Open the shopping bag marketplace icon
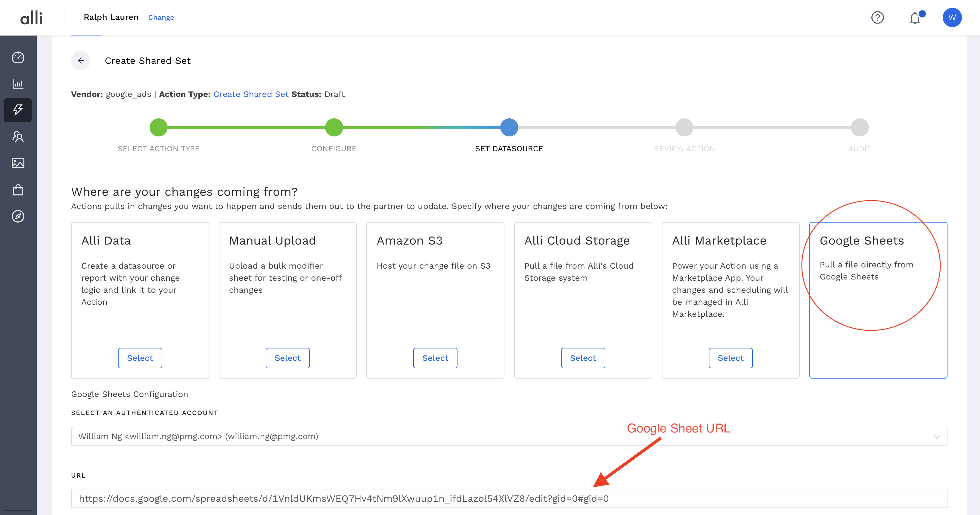Image resolution: width=980 pixels, height=515 pixels. [x=18, y=189]
